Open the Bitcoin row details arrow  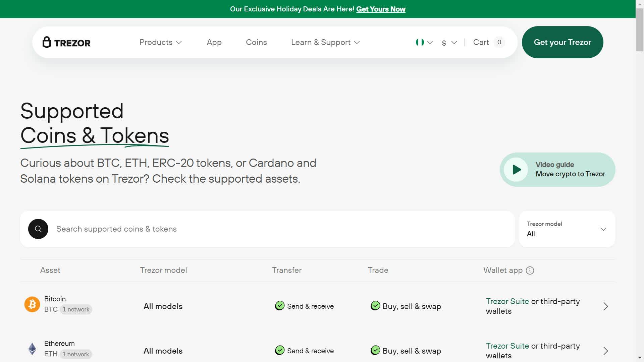click(x=605, y=306)
